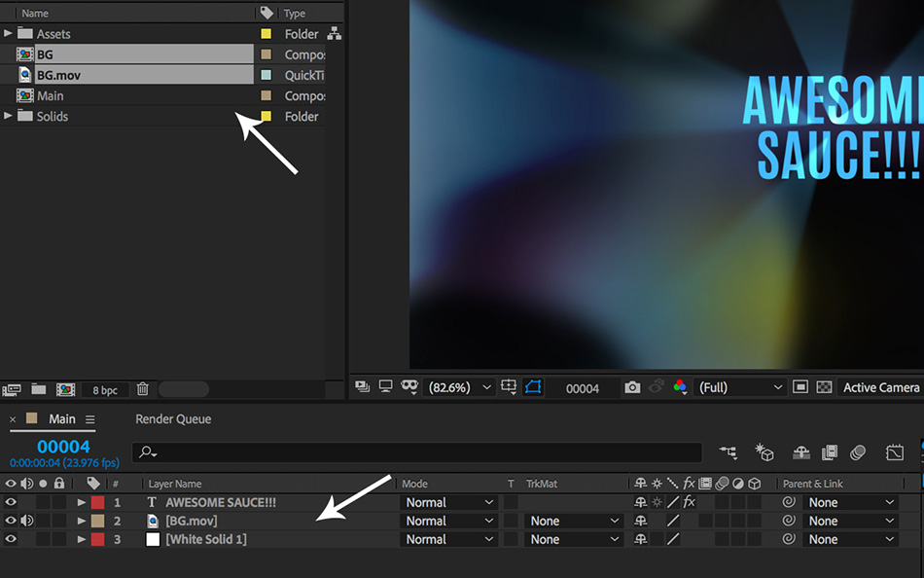Toggle visibility of White Solid 1 layer
Screen dimensions: 924x578
tap(12, 539)
